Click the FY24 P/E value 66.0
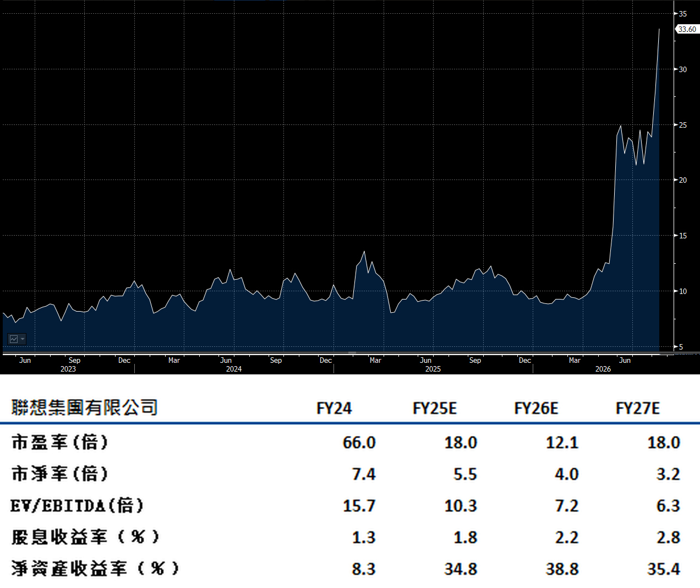Viewport: 700px width, 588px height. pos(359,443)
